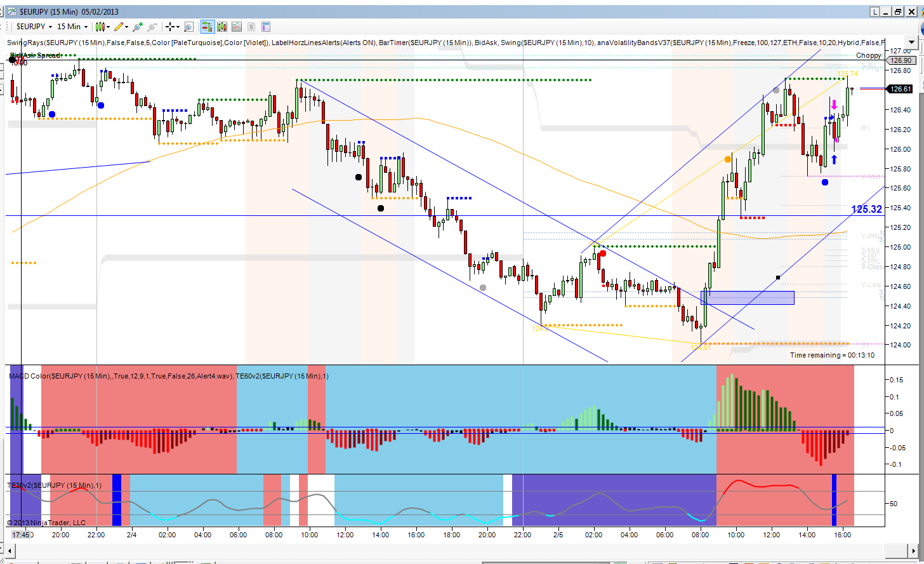The image size is (924, 564).
Task: Click the chart window icon in title bar
Action: [11, 11]
